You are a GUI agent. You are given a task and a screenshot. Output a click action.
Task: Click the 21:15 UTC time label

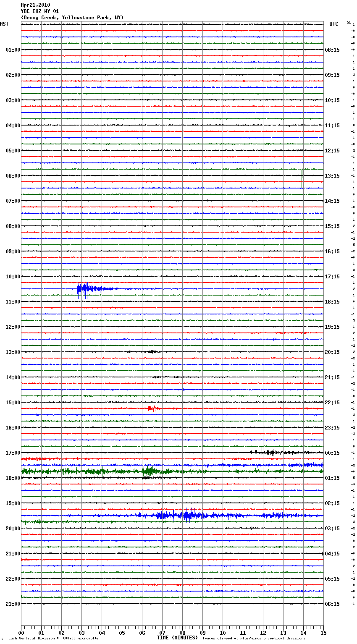click(x=332, y=377)
